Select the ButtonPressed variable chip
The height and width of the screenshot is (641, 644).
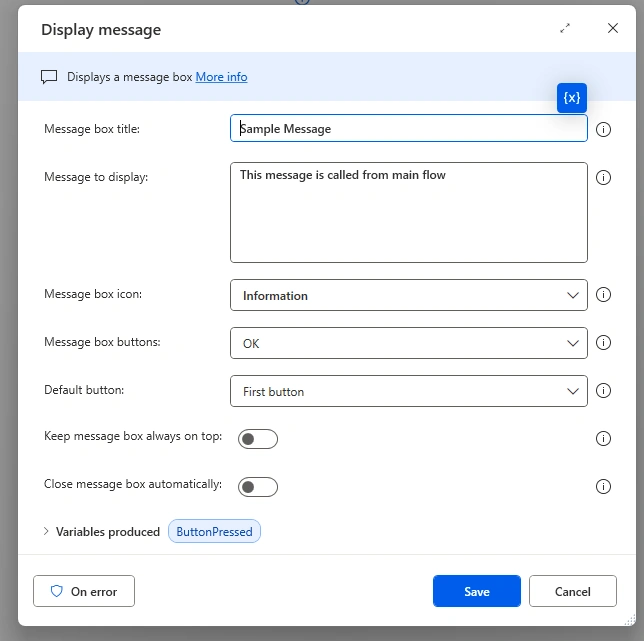(x=214, y=531)
